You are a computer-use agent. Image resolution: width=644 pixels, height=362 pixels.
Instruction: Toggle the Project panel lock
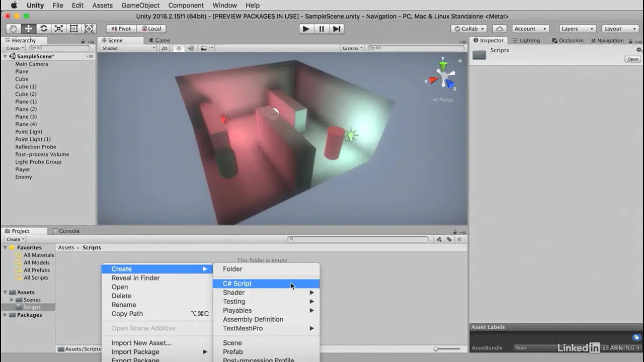(x=455, y=231)
